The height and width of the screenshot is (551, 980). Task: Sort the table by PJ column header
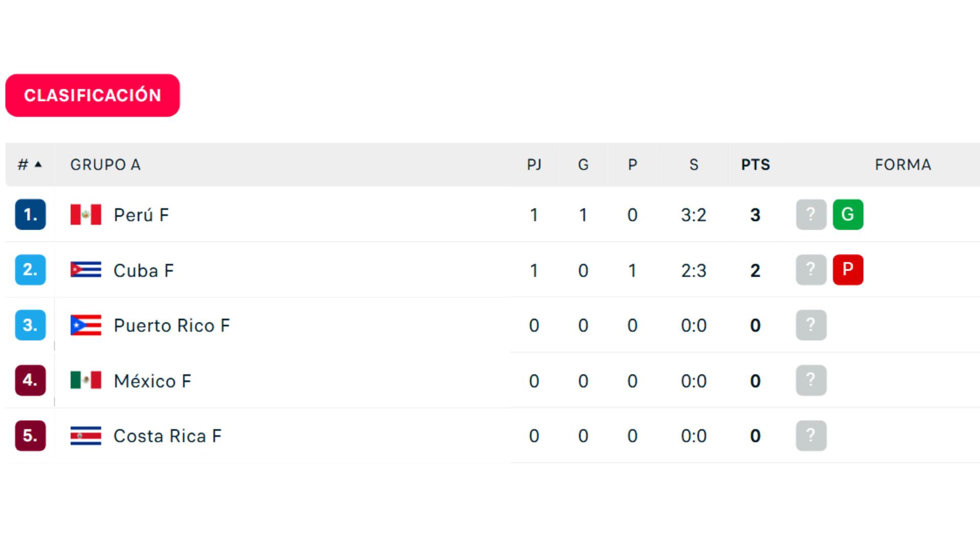[x=534, y=164]
